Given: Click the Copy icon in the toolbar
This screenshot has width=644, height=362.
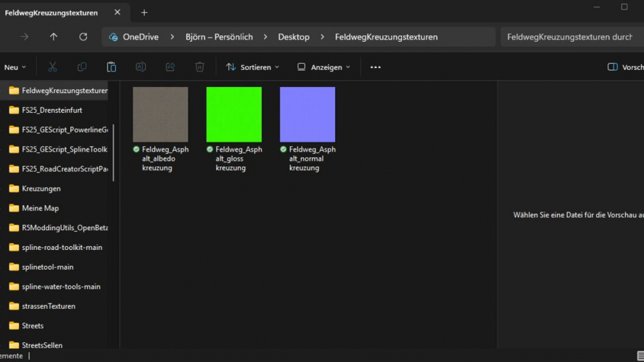Looking at the screenshot, I should click(82, 67).
